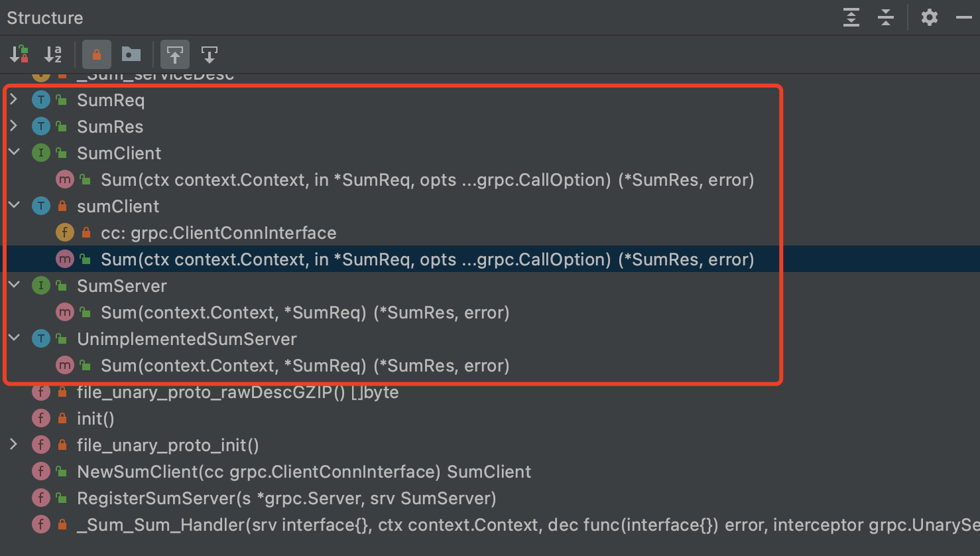Click the folder grouping icon in toolbar
980x556 pixels.
(x=131, y=54)
